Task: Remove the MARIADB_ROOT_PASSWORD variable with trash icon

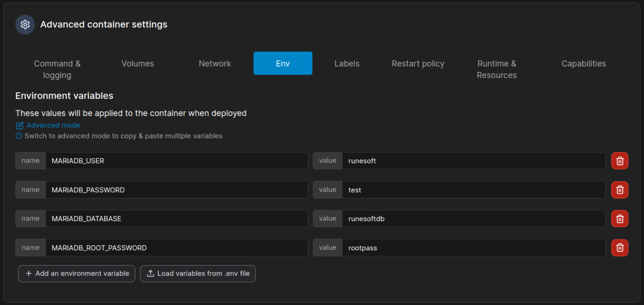Action: click(619, 248)
